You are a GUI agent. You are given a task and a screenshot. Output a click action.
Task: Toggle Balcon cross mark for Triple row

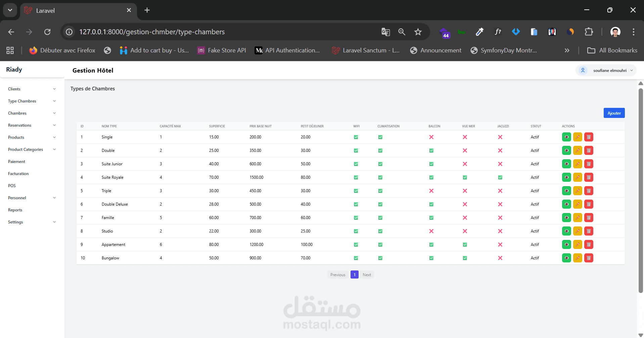click(x=431, y=191)
